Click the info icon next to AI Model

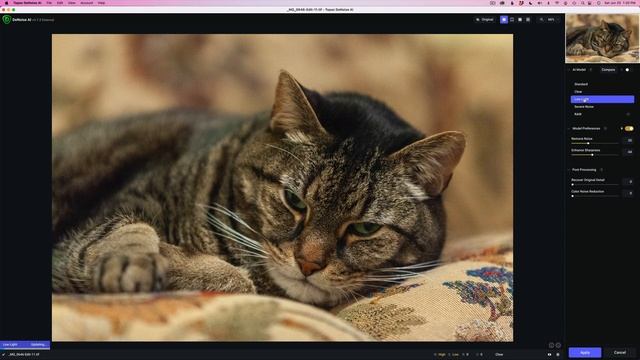[x=591, y=70]
